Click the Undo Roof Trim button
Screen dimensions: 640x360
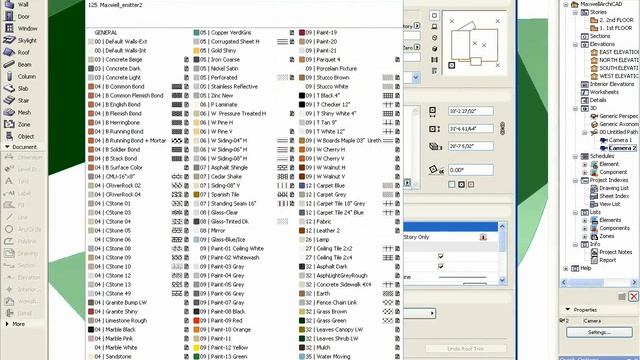click(x=466, y=349)
